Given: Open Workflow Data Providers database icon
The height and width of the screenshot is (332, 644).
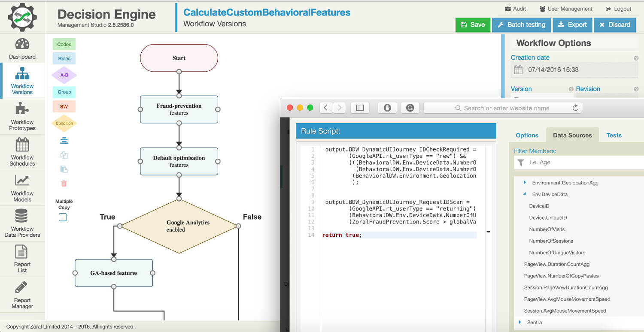Looking at the screenshot, I should (x=21, y=216).
